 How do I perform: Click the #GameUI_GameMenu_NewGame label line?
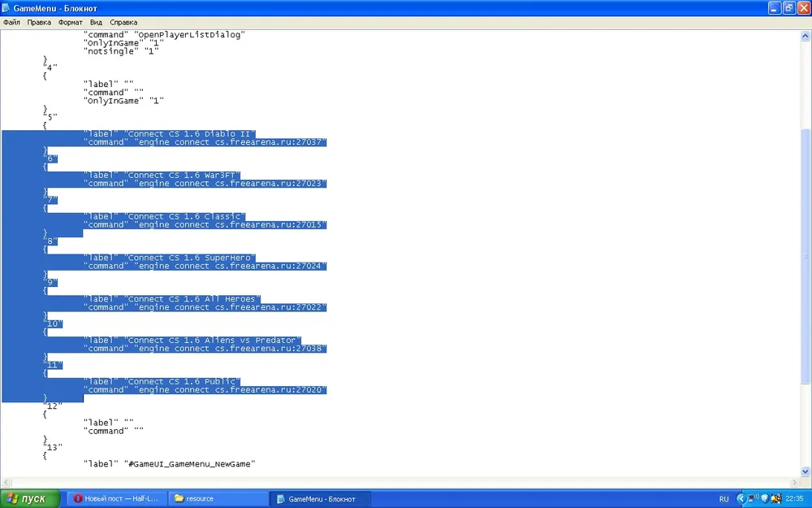(170, 464)
